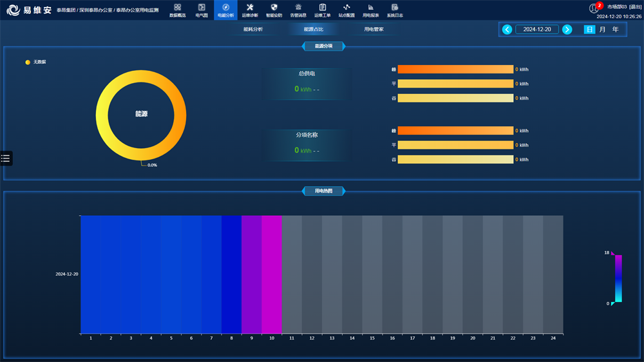This screenshot has height=362, width=644.
Task: Select the 月 month view
Action: (603, 30)
